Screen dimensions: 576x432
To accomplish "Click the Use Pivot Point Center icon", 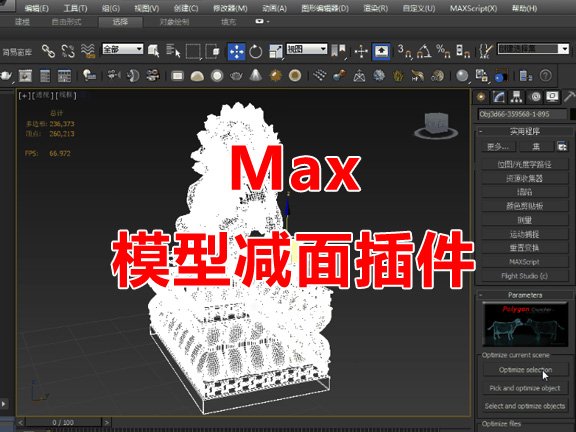I will pos(338,51).
